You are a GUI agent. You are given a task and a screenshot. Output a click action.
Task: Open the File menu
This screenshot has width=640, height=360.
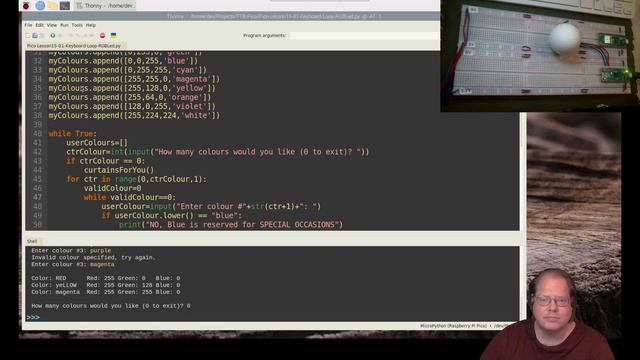[28, 25]
